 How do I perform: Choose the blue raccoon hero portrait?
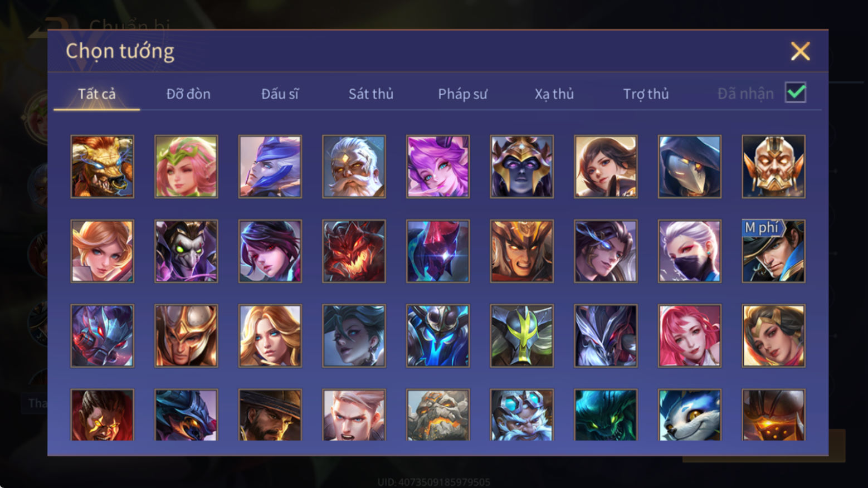[690, 415]
